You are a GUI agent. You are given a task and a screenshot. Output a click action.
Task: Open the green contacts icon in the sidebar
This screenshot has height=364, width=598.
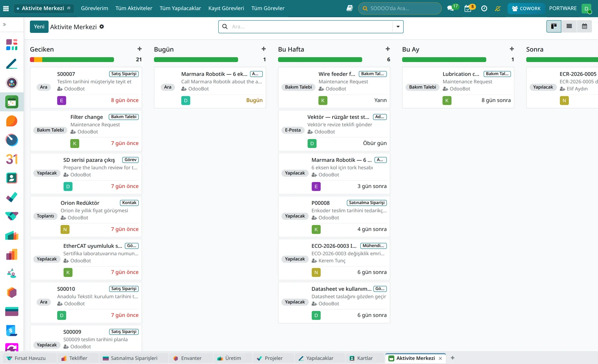click(x=12, y=178)
